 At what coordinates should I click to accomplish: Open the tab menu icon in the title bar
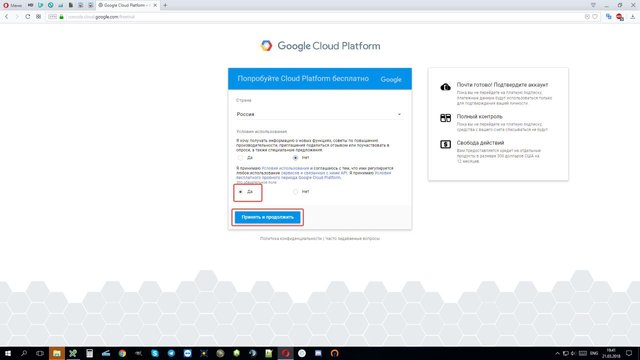click(x=593, y=5)
